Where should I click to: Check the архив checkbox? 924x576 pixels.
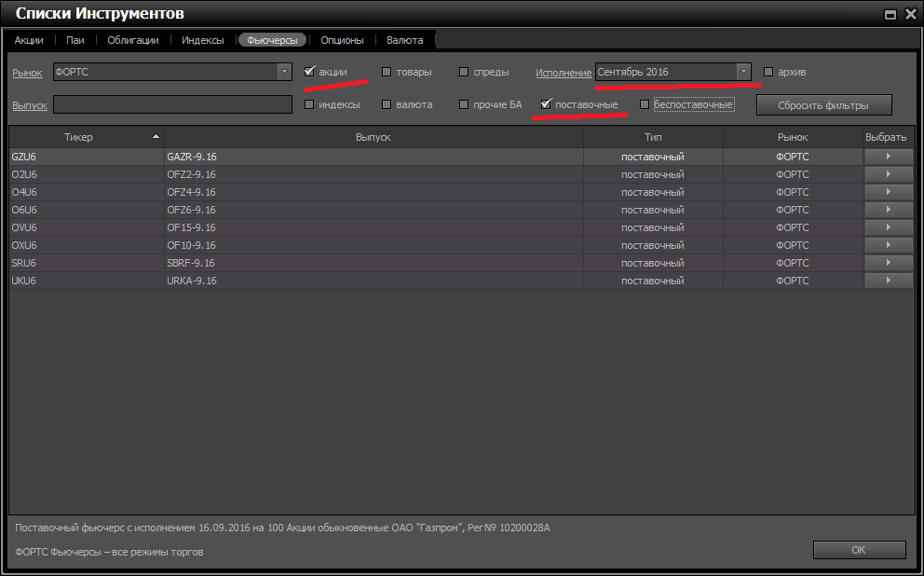[768, 72]
